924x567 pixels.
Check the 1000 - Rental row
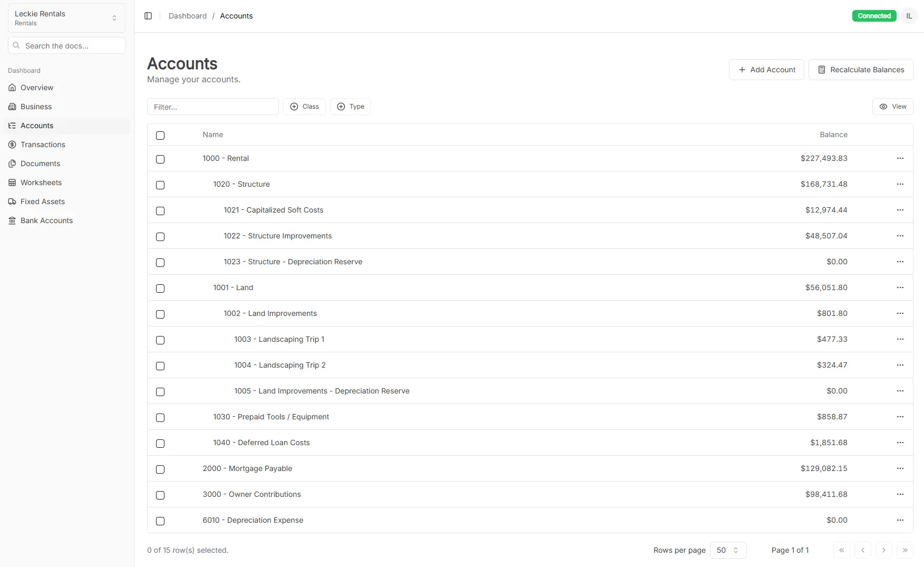160,159
